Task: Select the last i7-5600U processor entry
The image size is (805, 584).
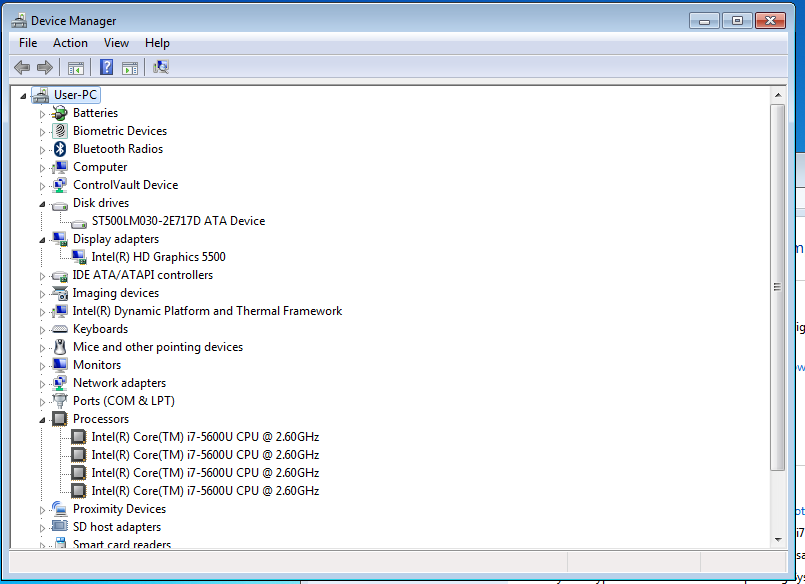Action: pos(205,491)
